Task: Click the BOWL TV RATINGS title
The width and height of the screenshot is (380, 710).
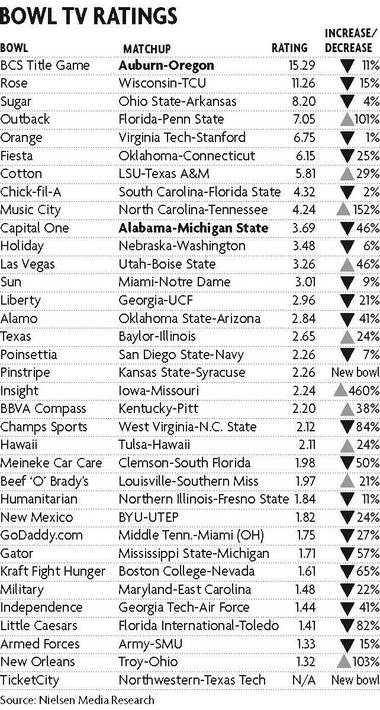Action: (88, 16)
